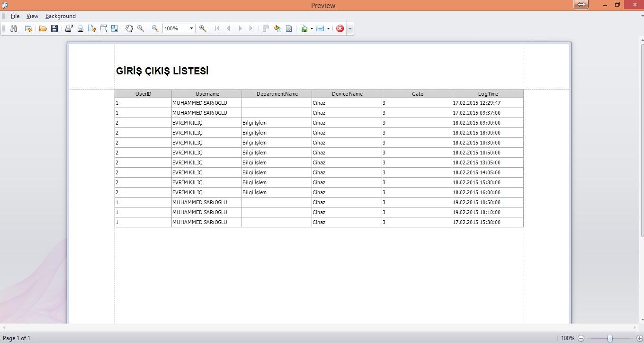The height and width of the screenshot is (343, 644).
Task: Go to the First Page
Action: pos(217,28)
